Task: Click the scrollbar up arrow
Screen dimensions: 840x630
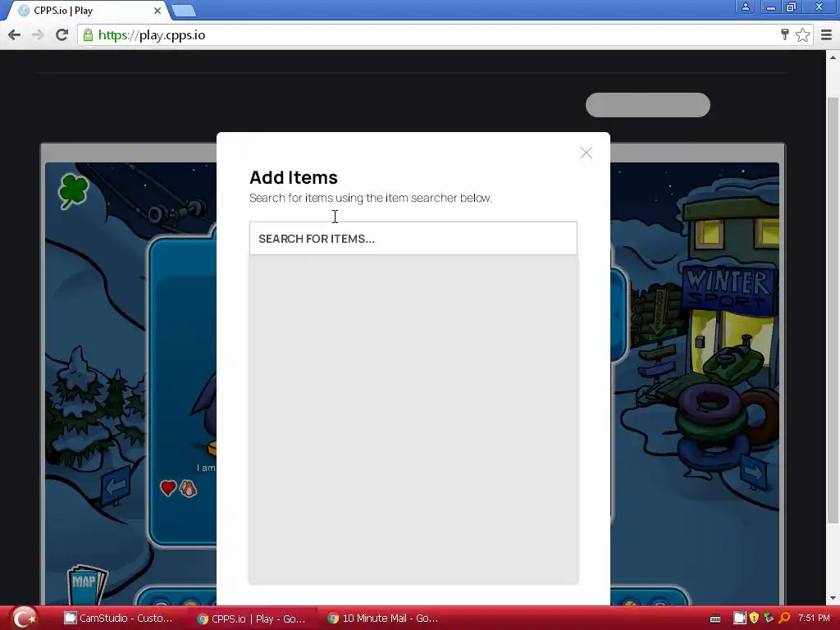Action: tap(833, 57)
